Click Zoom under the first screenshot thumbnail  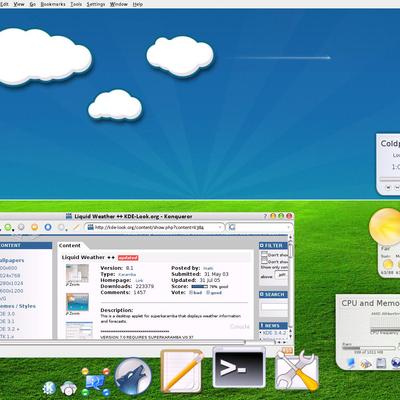point(74,284)
